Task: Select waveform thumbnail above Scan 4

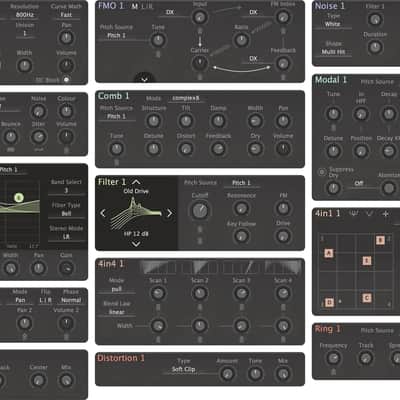Action: point(283,267)
